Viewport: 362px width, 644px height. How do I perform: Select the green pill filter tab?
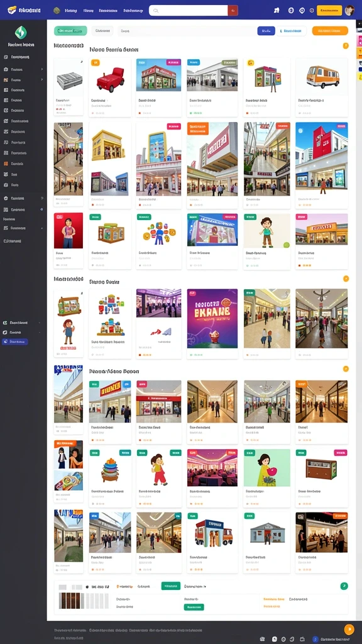70,31
